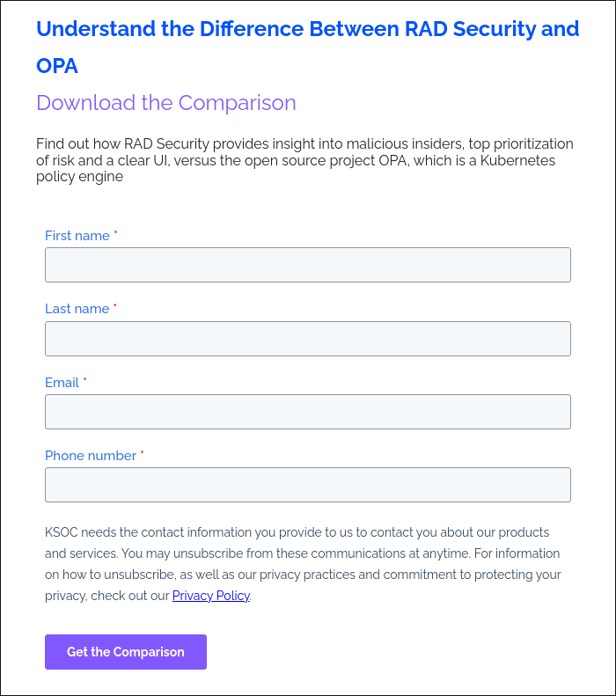Click the First name field label
This screenshot has height=696, width=616.
point(77,236)
